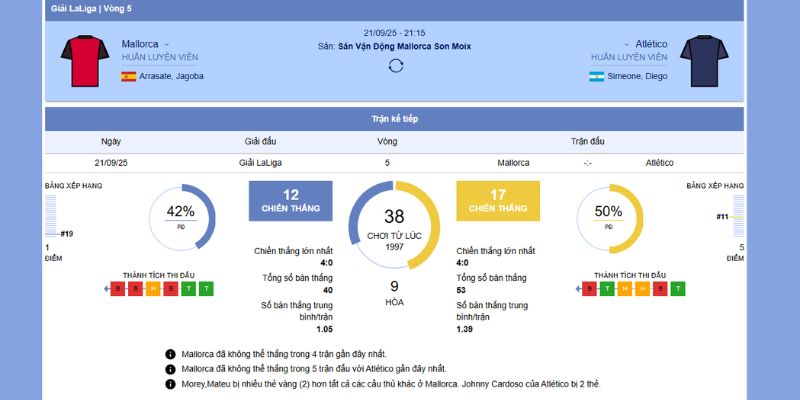Screen dimensions: 800x400
Task: Click the Mallorca red jersey icon
Action: coord(85,60)
